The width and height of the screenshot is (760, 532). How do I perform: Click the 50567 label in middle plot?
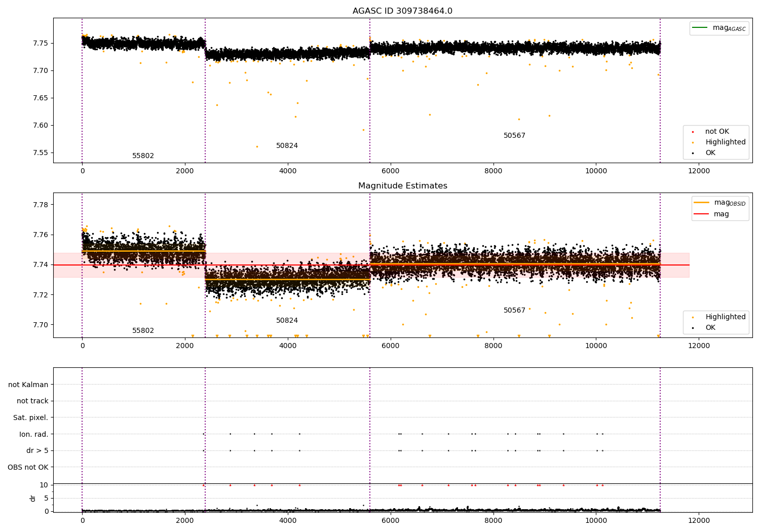[x=514, y=311]
